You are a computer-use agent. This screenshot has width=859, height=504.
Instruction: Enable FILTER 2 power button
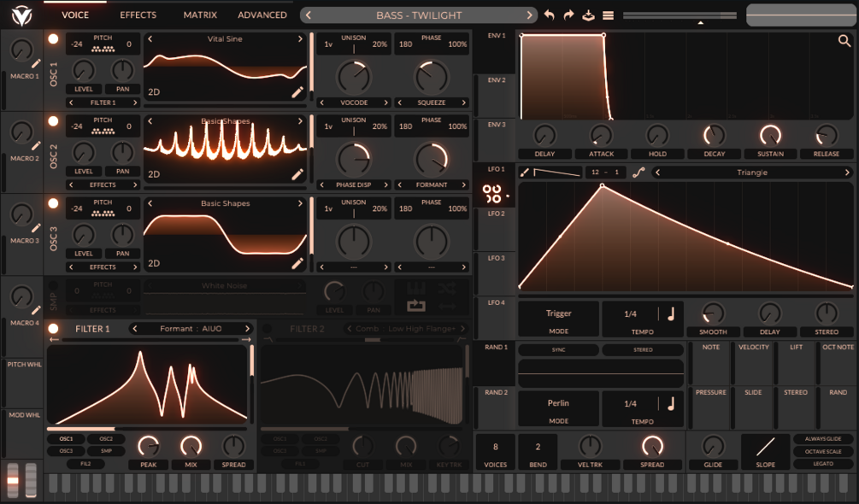267,329
